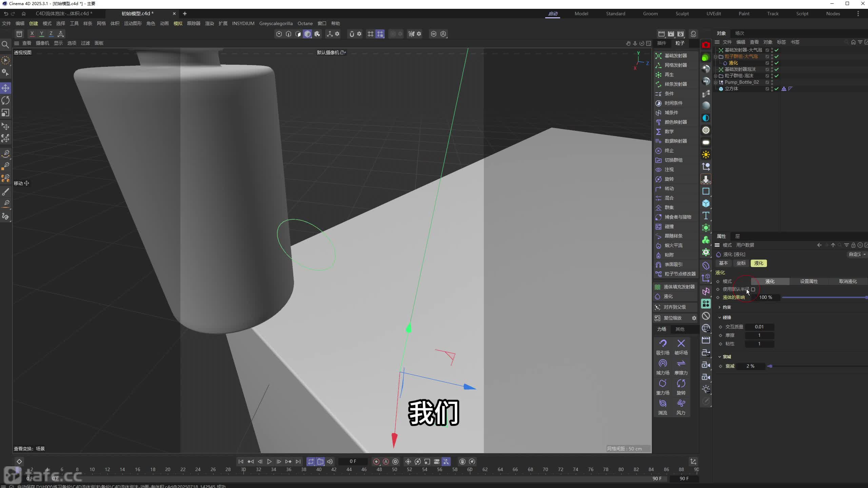Toggle enable checkmark for 粒子群组-泡沫

click(776, 76)
